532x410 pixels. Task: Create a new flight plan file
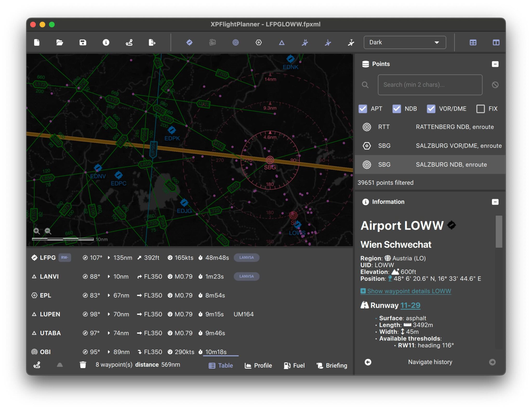tap(36, 42)
